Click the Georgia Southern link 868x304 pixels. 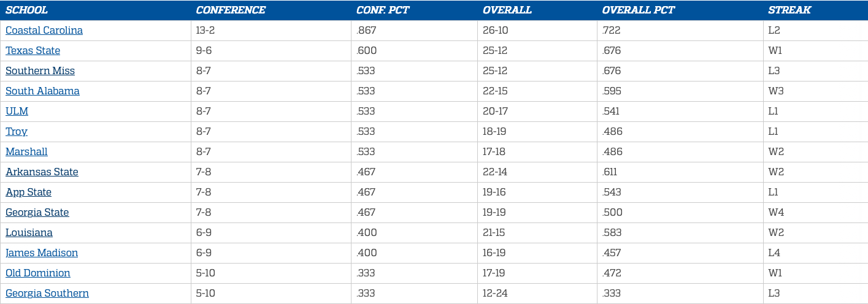point(47,294)
